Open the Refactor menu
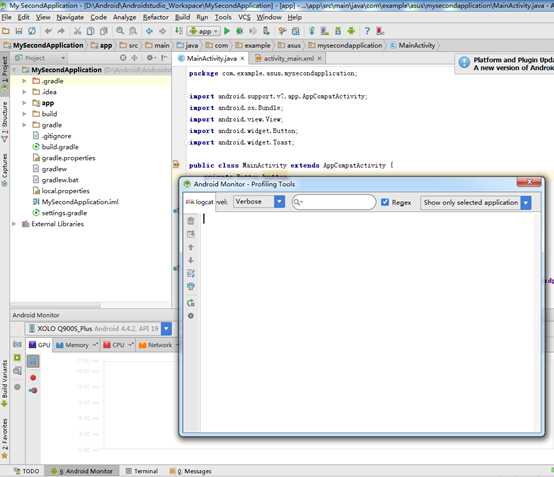Screen dimensions: 554x477 tap(155, 17)
